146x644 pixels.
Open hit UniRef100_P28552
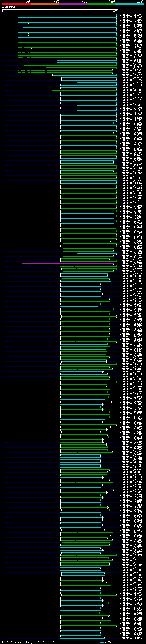tap(131, 30)
